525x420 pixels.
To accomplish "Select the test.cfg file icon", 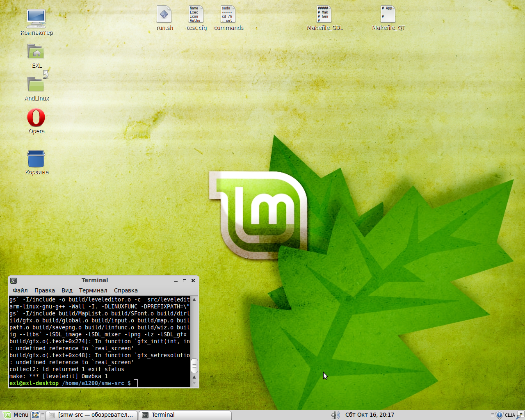I will tap(196, 14).
